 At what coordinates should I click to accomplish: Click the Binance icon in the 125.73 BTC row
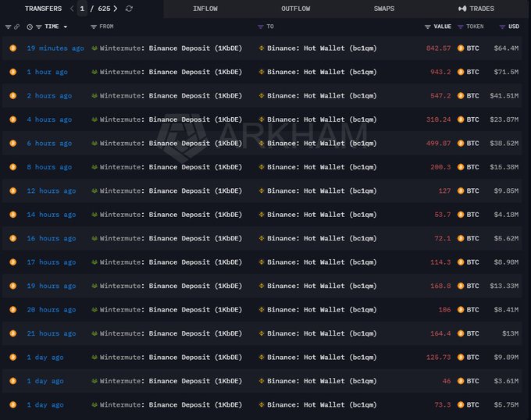tap(262, 357)
